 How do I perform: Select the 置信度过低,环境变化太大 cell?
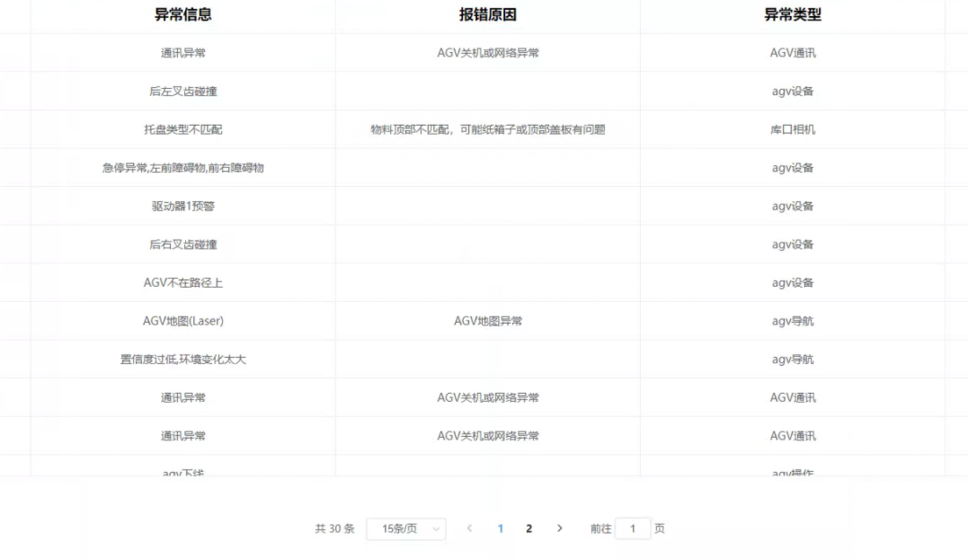point(183,360)
